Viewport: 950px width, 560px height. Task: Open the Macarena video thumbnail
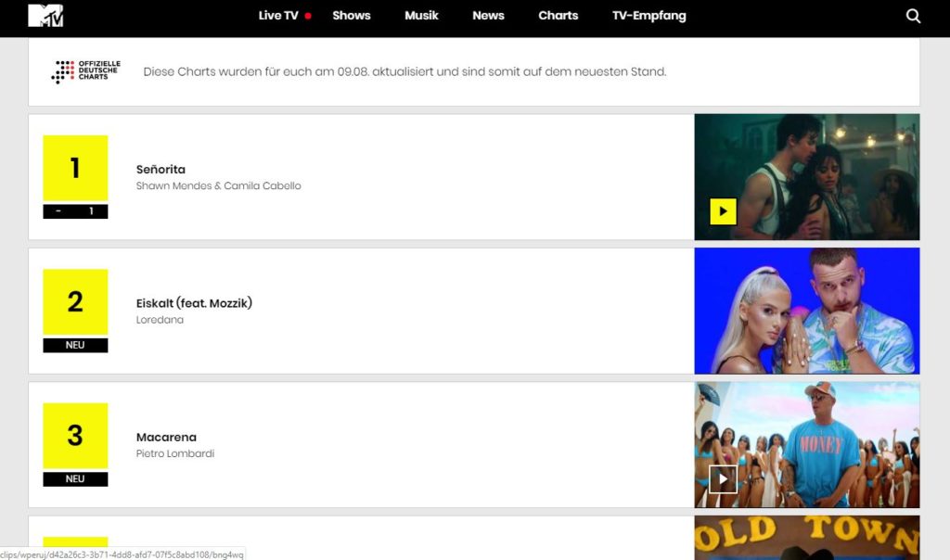pos(807,444)
